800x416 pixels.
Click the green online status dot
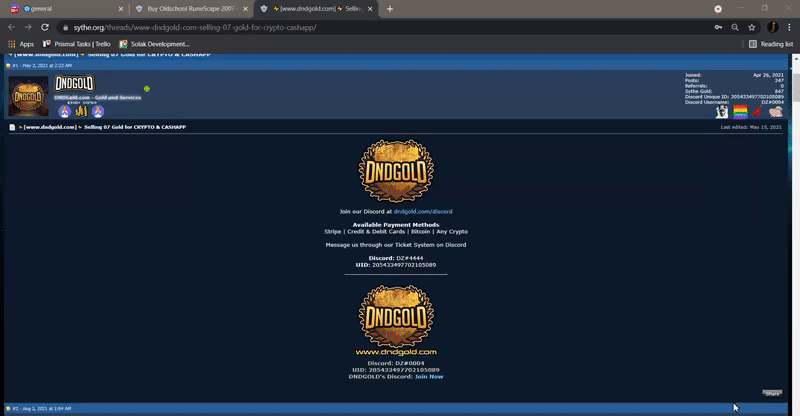coord(147,89)
